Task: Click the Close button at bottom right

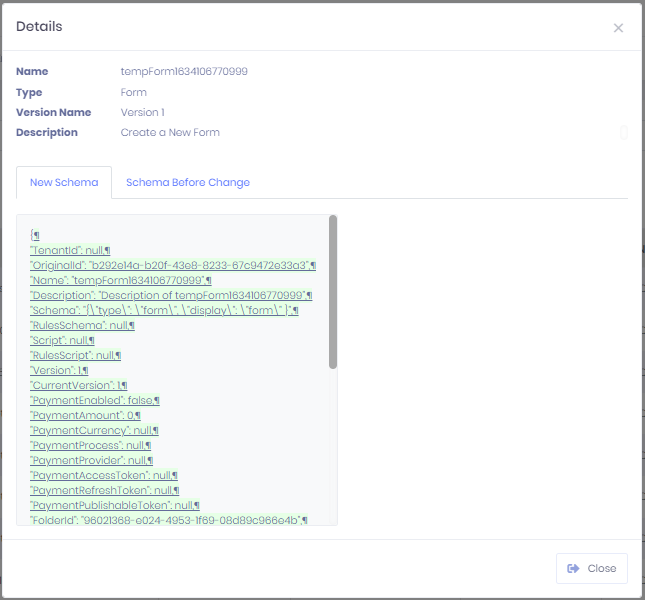Action: click(x=591, y=568)
